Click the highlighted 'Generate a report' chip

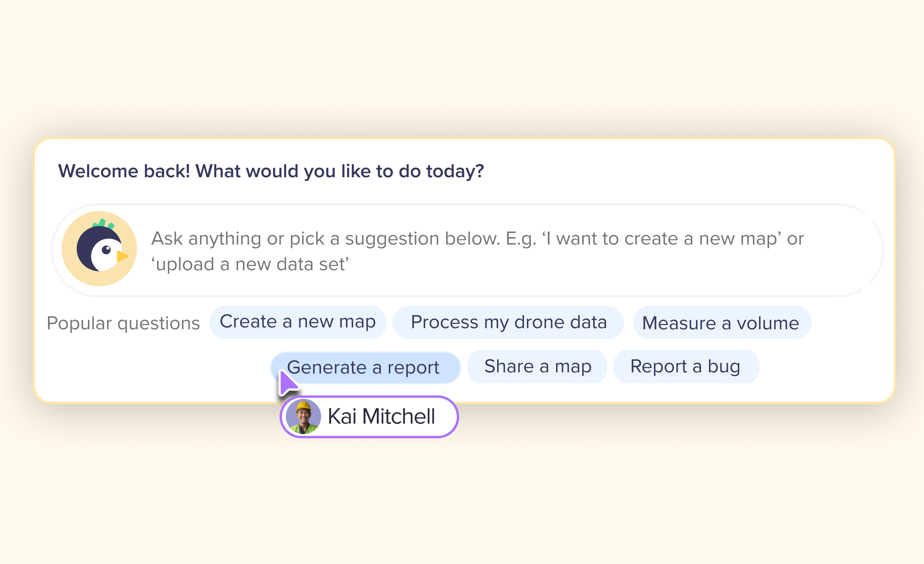[366, 367]
